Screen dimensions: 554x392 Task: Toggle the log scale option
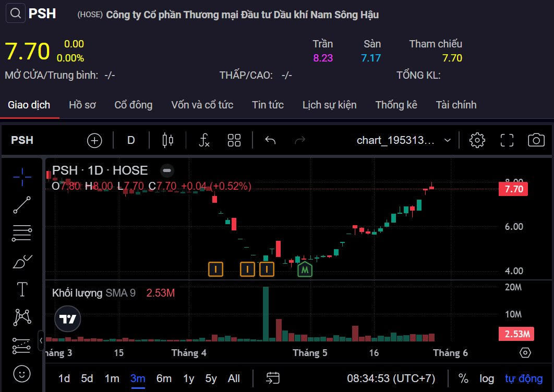tap(487, 378)
